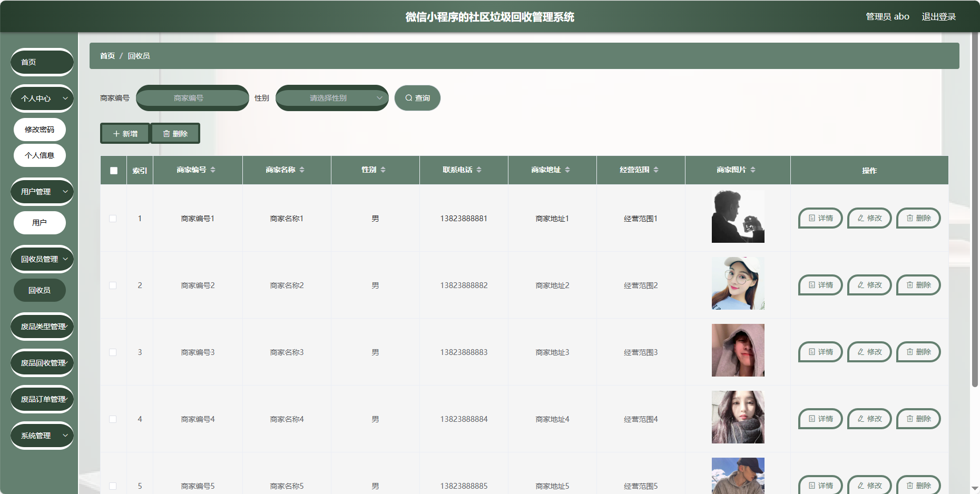The image size is (980, 494).
Task: Click the vertical page scrollbar
Action: [975, 211]
